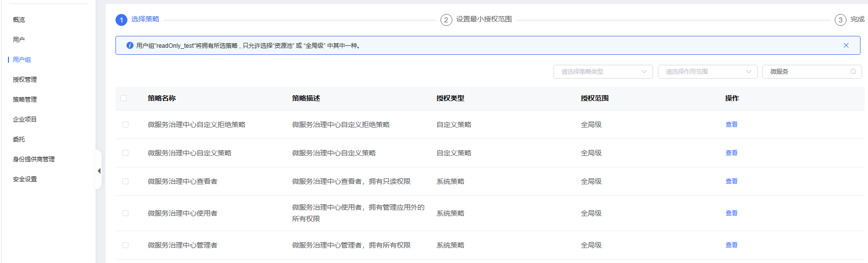Open the 请选择策略类型 dropdown

coord(603,72)
